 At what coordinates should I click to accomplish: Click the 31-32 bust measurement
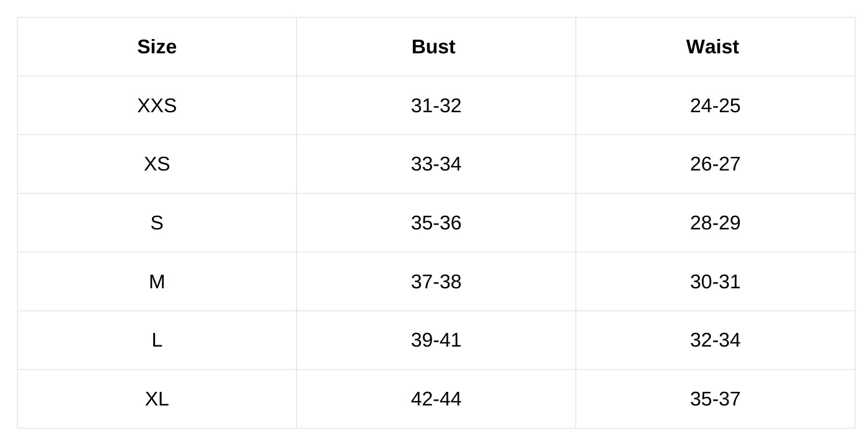(436, 105)
